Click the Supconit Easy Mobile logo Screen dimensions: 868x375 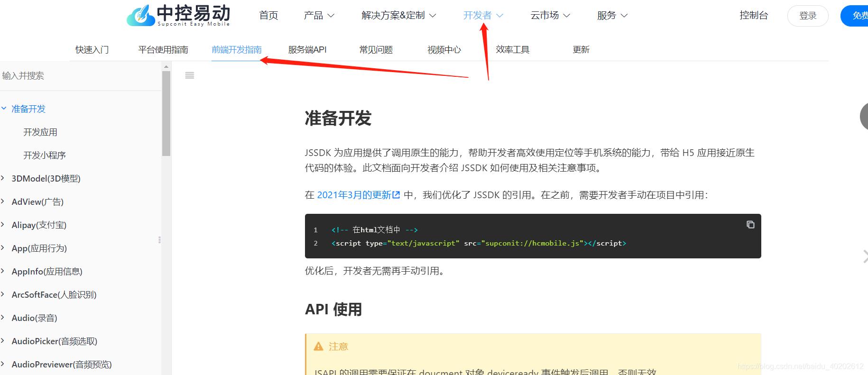click(178, 15)
